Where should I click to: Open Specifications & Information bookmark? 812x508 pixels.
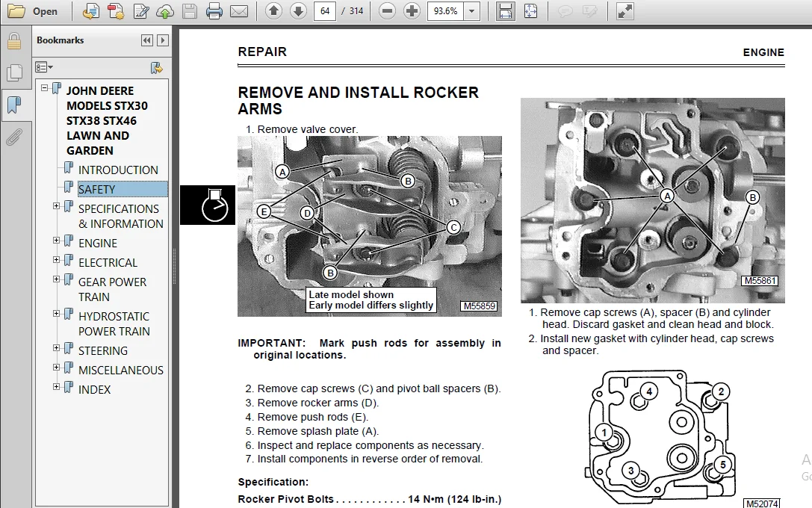click(x=121, y=217)
